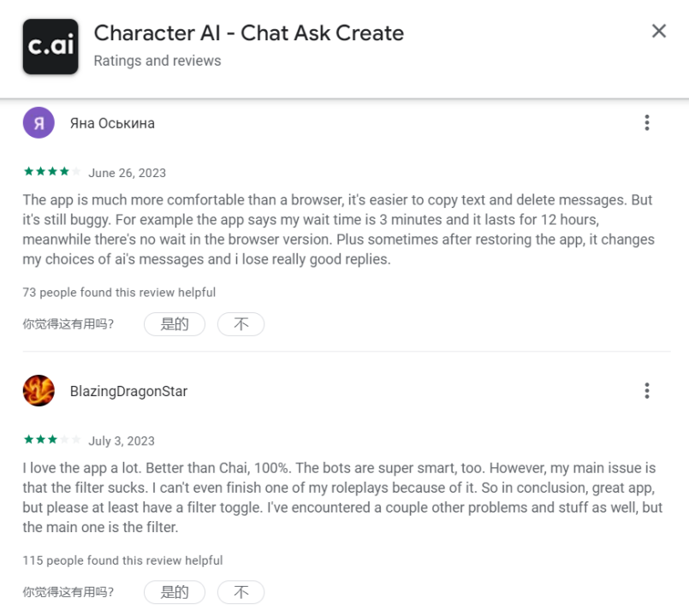Toggle the 不 vote on Яна's review

241,324
